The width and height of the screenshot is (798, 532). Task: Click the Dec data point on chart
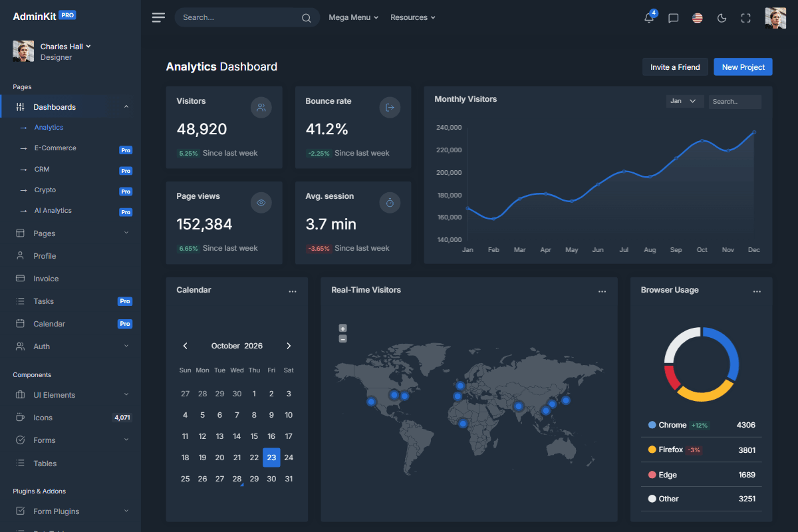point(754,132)
